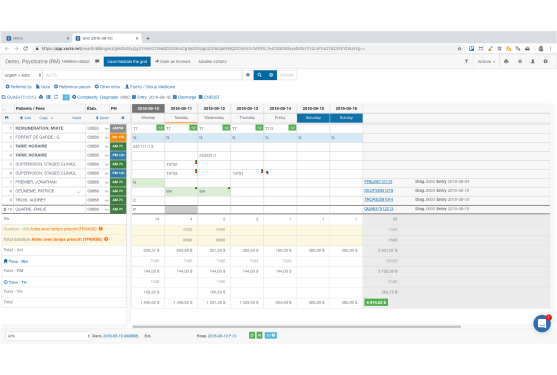
Task: Click the refresh icon in the patient info row
Action: tap(56, 97)
